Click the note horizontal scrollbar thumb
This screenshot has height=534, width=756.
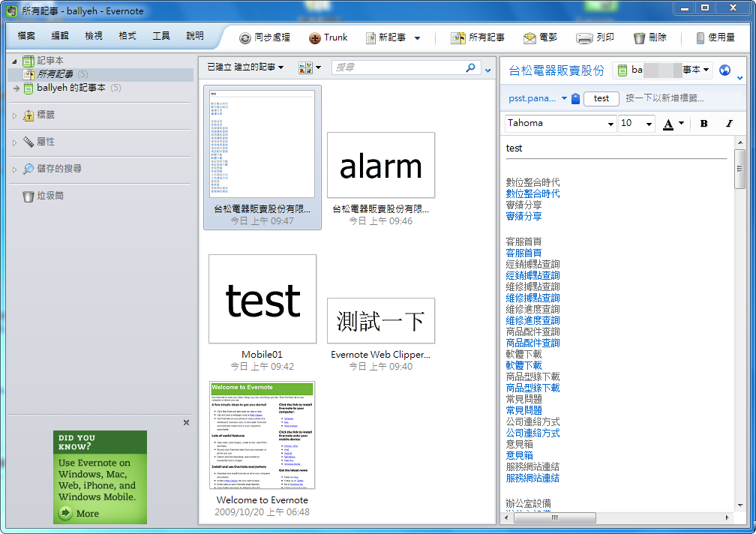pos(554,517)
